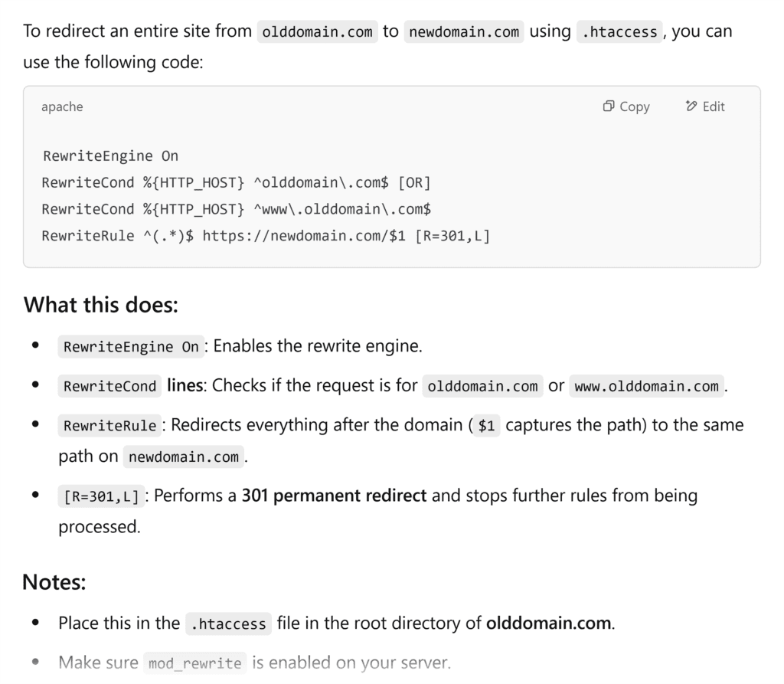Select the apache language label

pyautogui.click(x=61, y=106)
